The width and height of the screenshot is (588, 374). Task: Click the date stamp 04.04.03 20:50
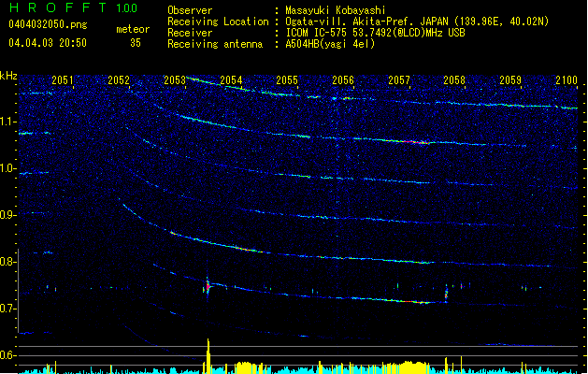(x=48, y=43)
